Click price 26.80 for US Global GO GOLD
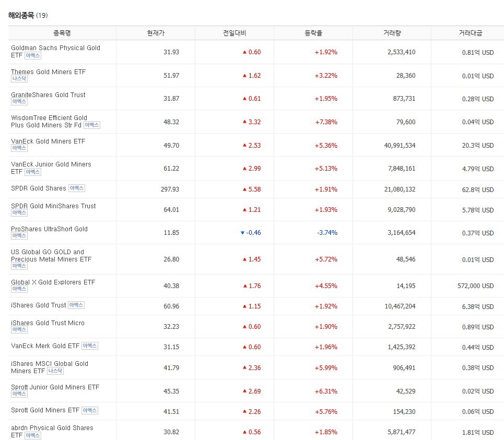Screen dimensions: 504x440 [171, 259]
